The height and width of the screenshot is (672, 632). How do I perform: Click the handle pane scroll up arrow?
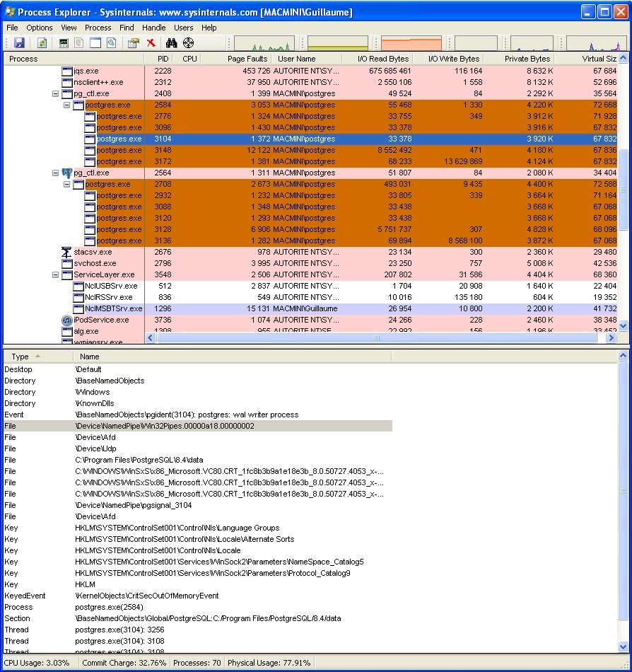[x=624, y=356]
